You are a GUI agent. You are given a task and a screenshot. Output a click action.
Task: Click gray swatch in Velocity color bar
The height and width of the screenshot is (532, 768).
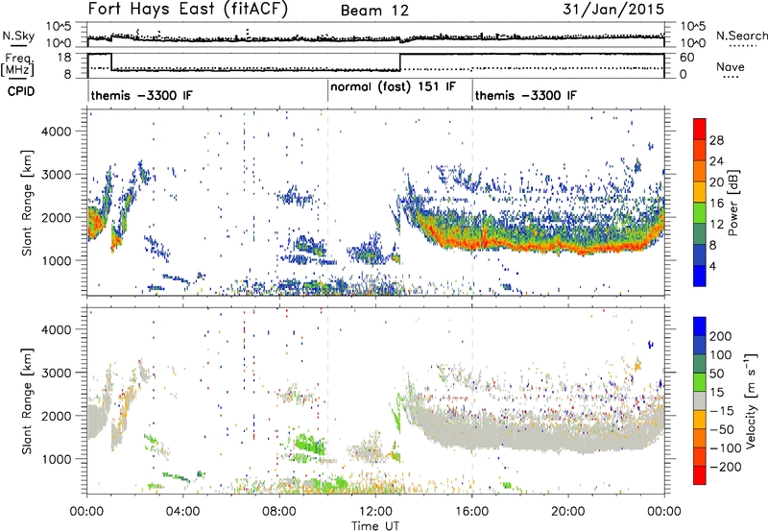point(700,401)
